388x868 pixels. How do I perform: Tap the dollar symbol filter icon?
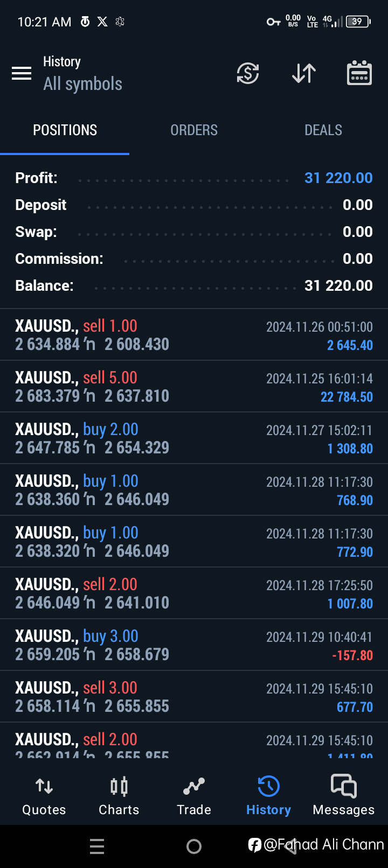(248, 73)
